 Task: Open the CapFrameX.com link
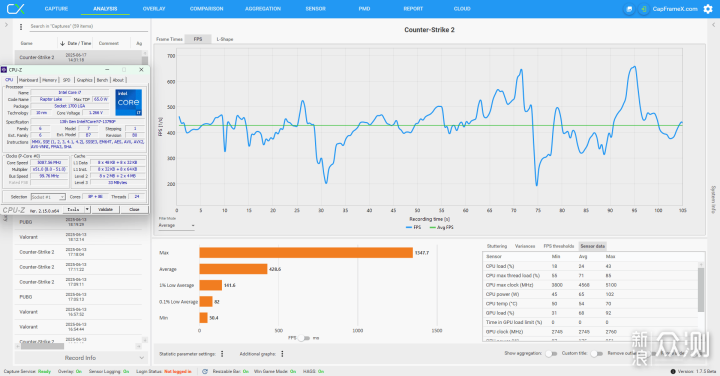coord(675,9)
